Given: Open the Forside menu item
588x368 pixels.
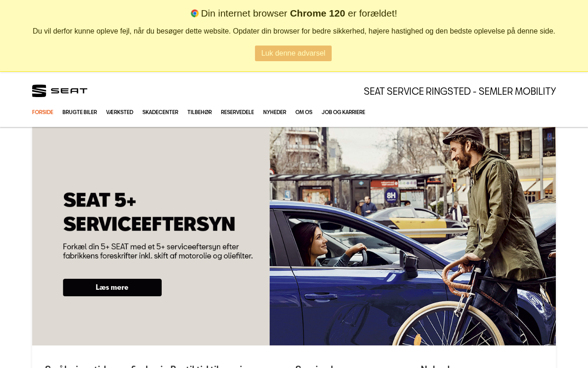Looking at the screenshot, I should [x=43, y=112].
